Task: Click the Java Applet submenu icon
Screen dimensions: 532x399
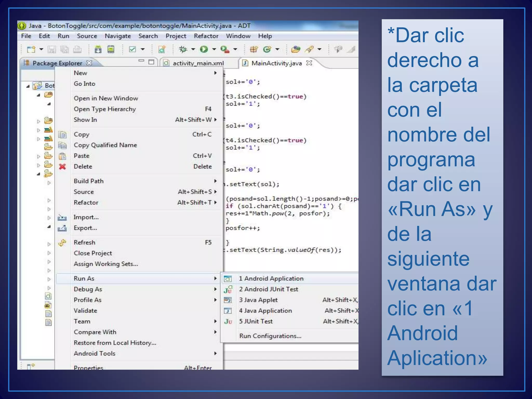Action: [x=228, y=300]
